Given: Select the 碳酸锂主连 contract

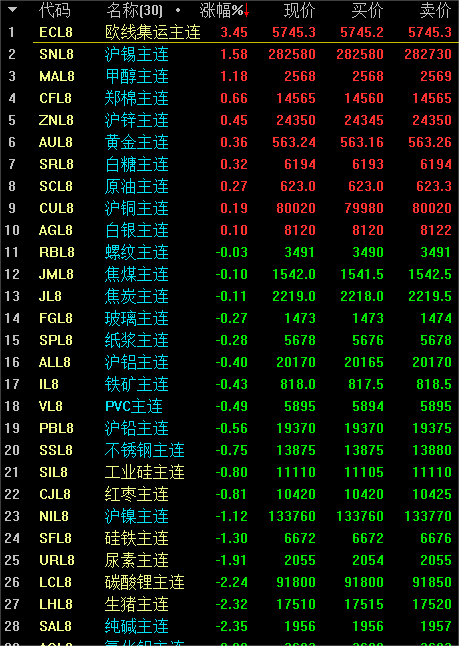Looking at the screenshot, I should [x=230, y=582].
